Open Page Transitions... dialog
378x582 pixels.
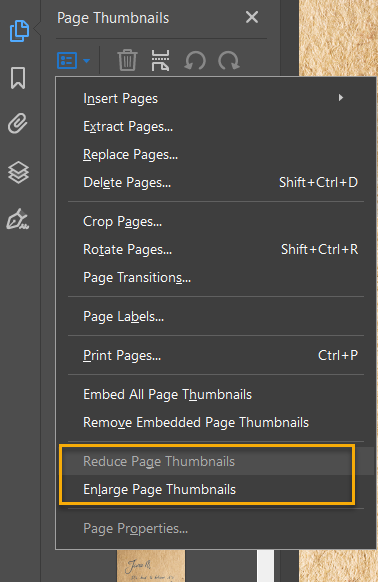pos(216,277)
